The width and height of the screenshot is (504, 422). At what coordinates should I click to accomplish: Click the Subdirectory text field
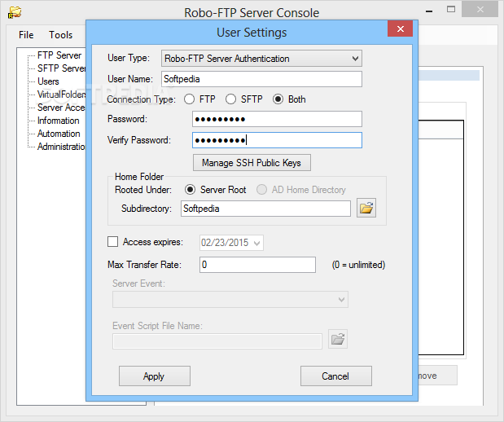click(x=265, y=209)
